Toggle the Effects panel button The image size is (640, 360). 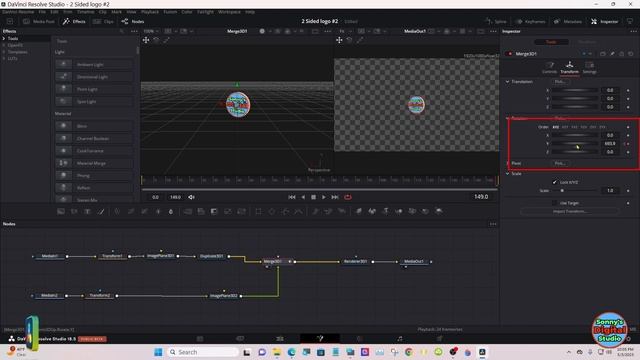pos(74,21)
